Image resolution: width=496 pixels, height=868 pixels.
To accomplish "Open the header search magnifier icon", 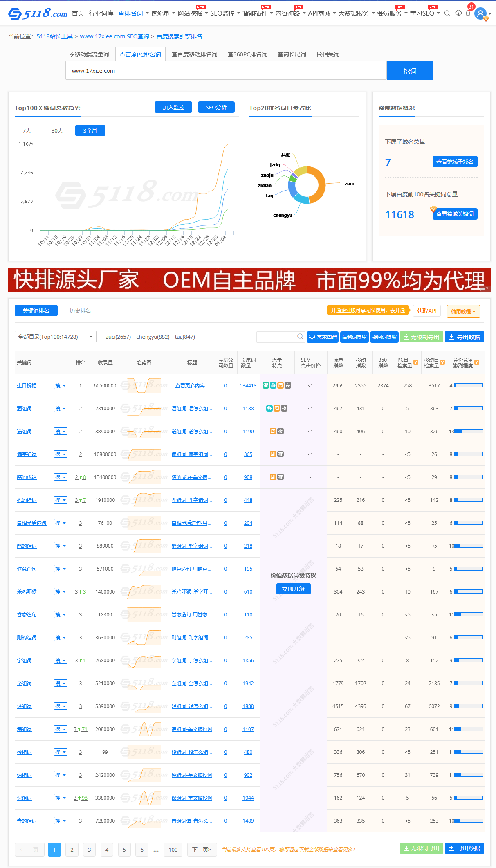I will (447, 13).
